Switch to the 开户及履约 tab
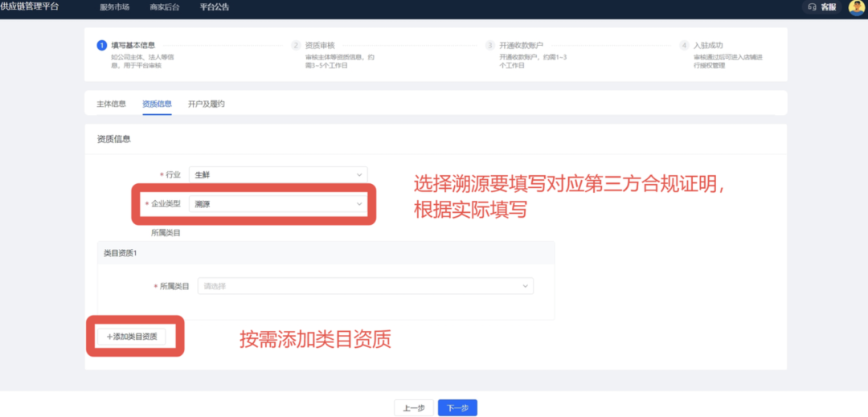Screen dimensions: 868x417 (206, 104)
